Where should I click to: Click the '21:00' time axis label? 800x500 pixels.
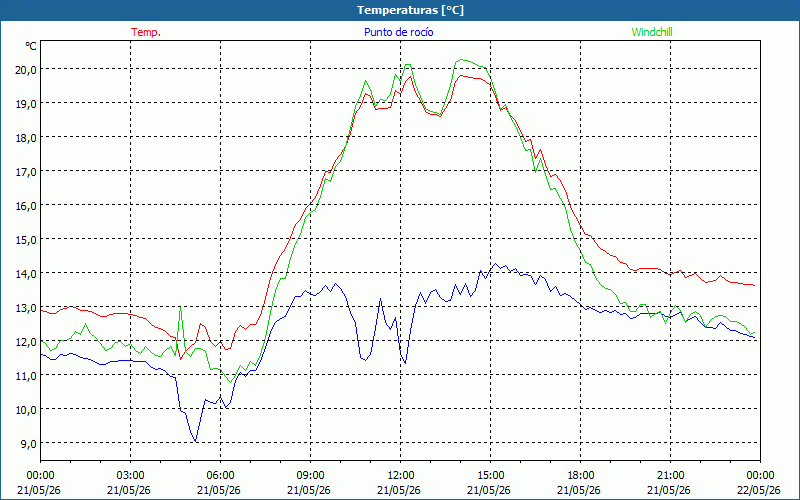[670, 476]
